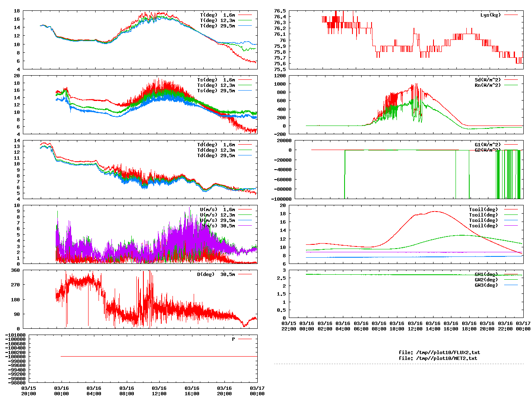Click the 03/15 20:00 x-axis tick label
Screen dimensions: 532x399
tap(29, 391)
